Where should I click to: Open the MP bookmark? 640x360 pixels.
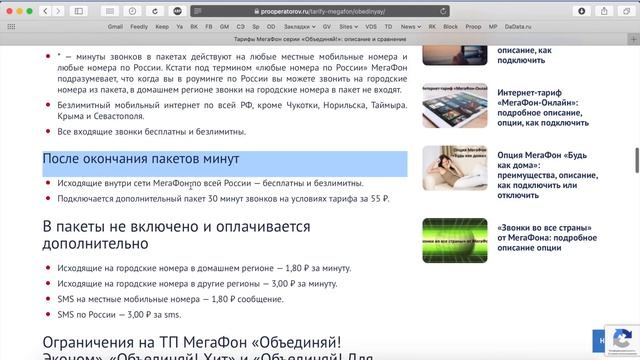point(493,27)
